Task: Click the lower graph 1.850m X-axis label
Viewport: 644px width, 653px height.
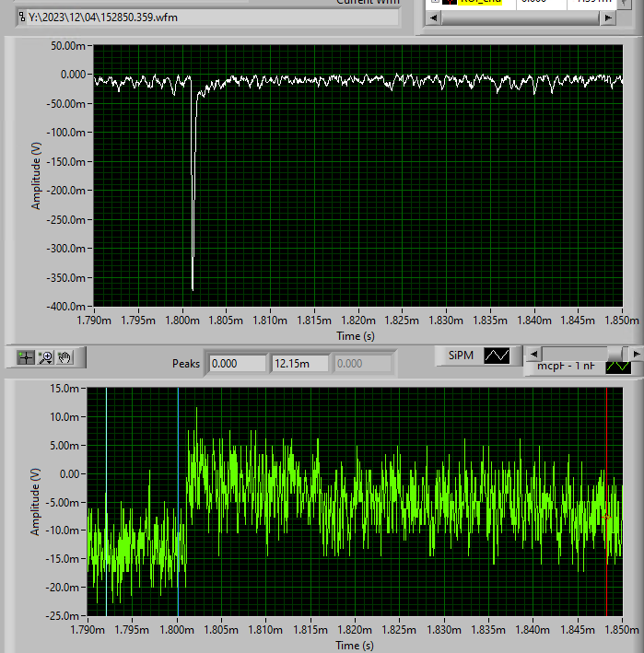Action: 622,630
